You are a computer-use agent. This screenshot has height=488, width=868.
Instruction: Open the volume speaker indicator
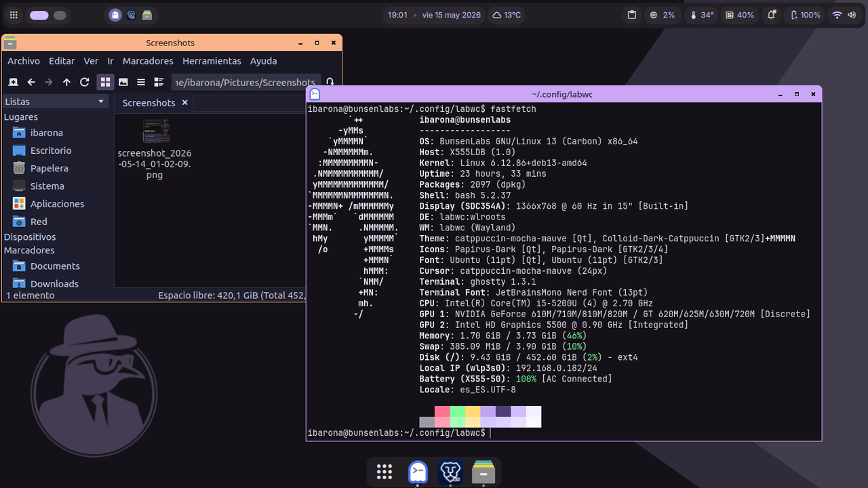click(852, 15)
